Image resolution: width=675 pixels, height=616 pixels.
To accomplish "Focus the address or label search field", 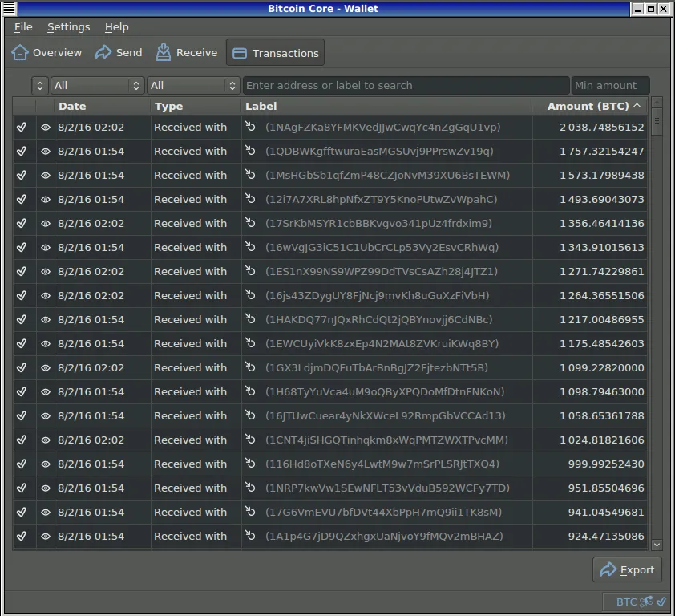I will coord(406,85).
